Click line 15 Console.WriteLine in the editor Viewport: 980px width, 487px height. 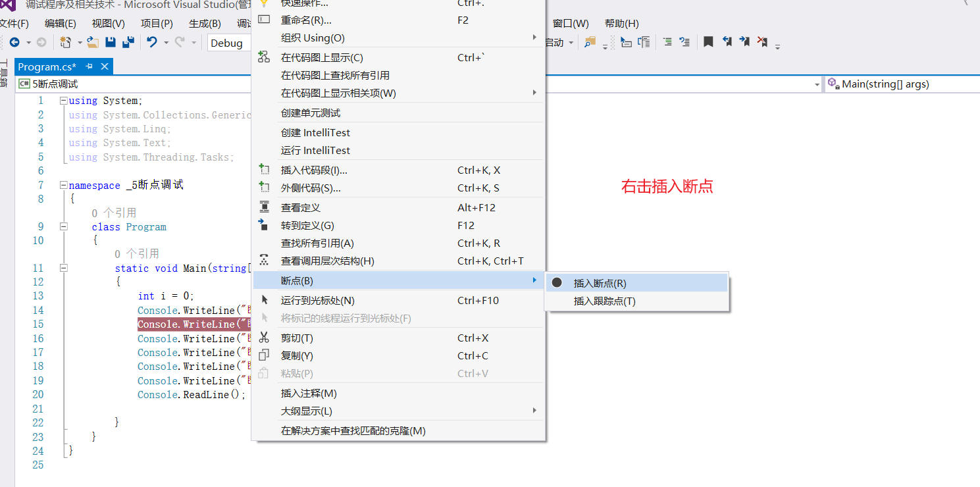pos(191,324)
